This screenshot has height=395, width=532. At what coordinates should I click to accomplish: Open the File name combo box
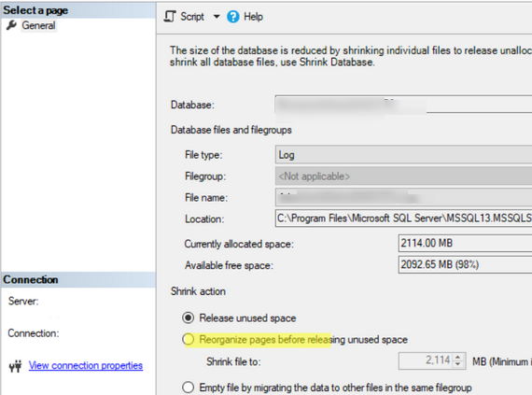pyautogui.click(x=403, y=198)
